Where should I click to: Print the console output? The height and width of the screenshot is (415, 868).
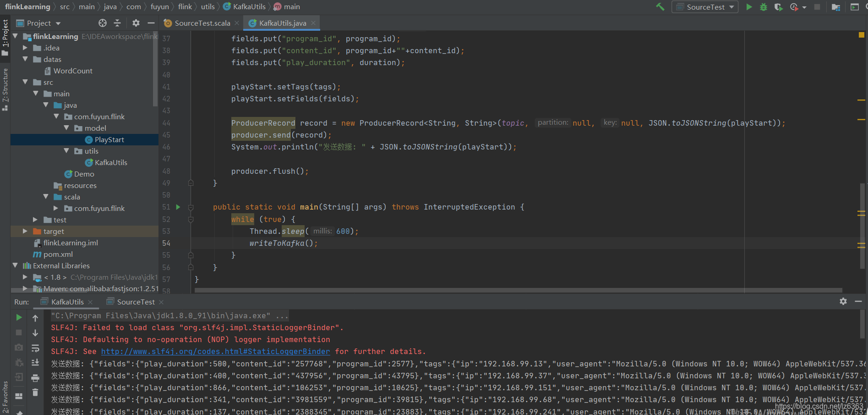click(x=35, y=378)
